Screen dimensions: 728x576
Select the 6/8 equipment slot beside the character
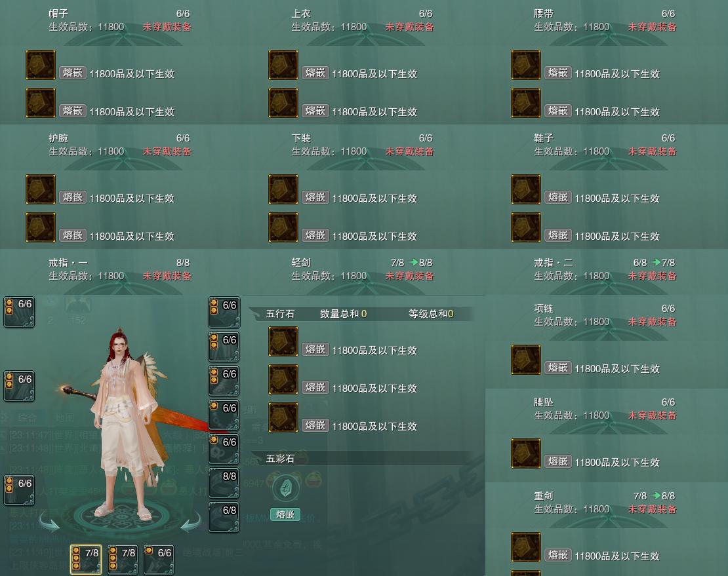pyautogui.click(x=224, y=516)
